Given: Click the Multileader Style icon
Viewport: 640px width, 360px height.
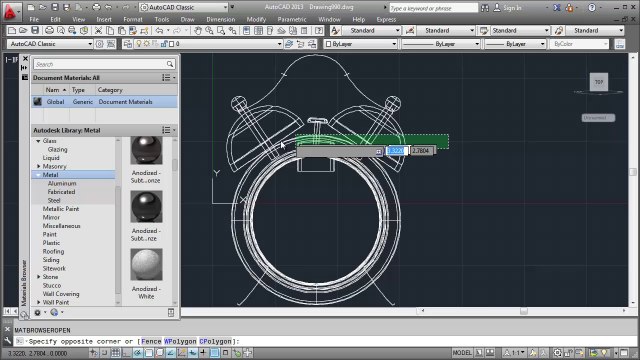Looking at the screenshot, I should click(x=559, y=31).
